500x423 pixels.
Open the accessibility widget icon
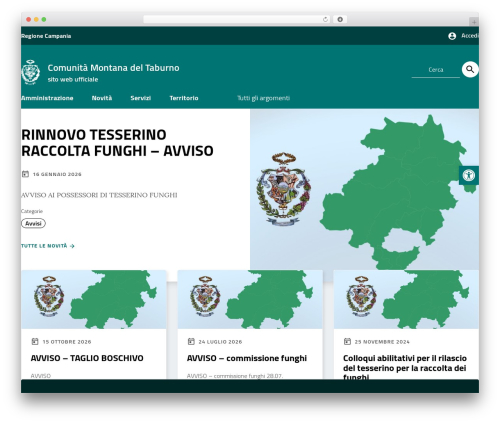(469, 175)
